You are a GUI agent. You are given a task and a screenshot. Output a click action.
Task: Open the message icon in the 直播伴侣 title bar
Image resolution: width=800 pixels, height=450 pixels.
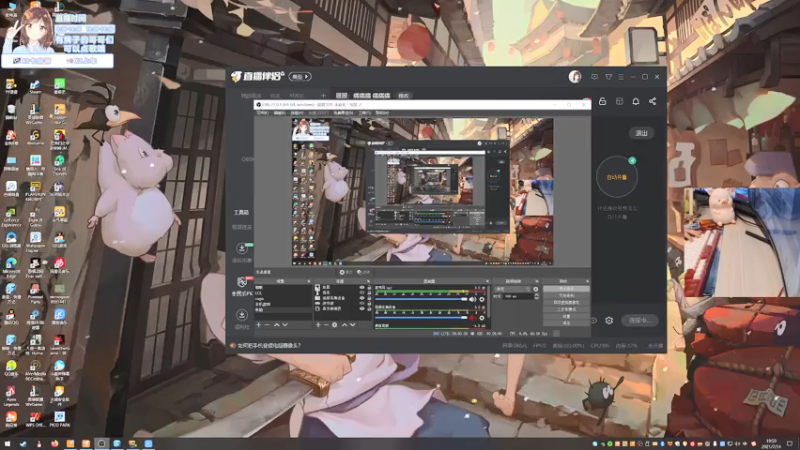click(594, 77)
